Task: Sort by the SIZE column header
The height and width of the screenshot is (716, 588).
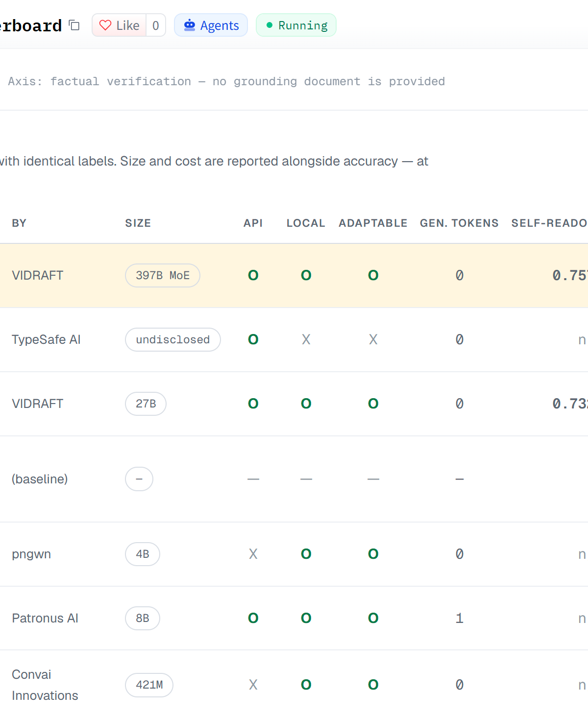Action: pos(138,223)
